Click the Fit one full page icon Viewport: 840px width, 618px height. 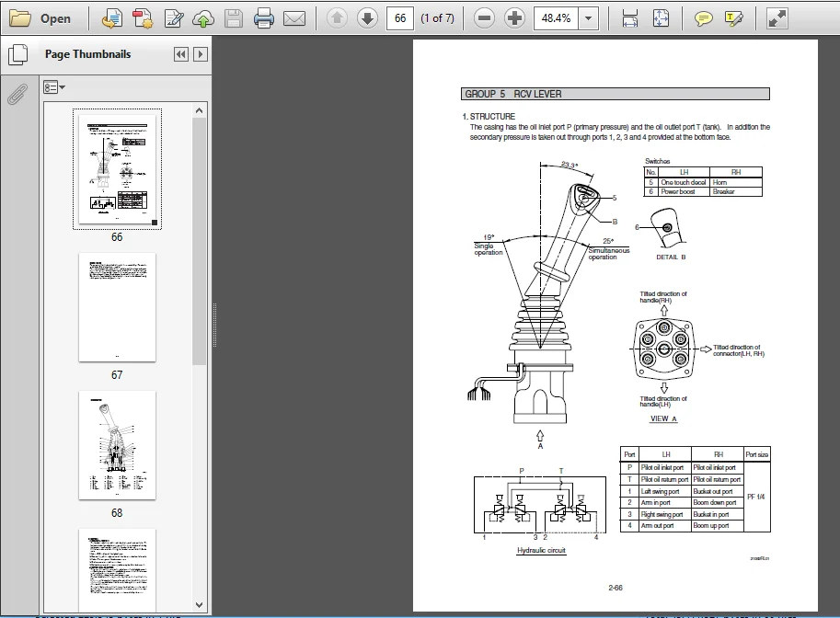[662, 18]
